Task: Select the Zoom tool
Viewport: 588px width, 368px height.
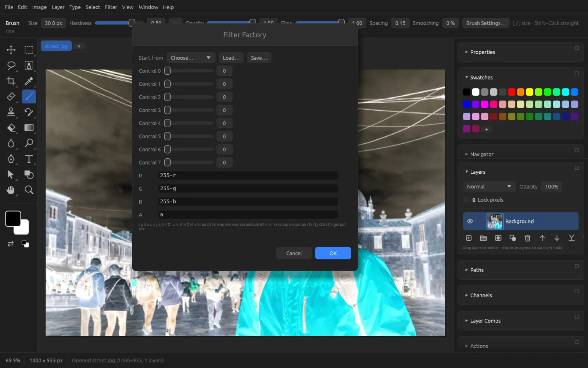Action: [29, 190]
